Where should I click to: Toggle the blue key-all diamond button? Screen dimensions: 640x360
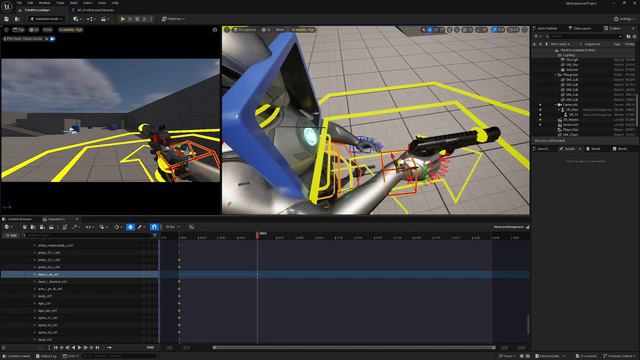130,227
